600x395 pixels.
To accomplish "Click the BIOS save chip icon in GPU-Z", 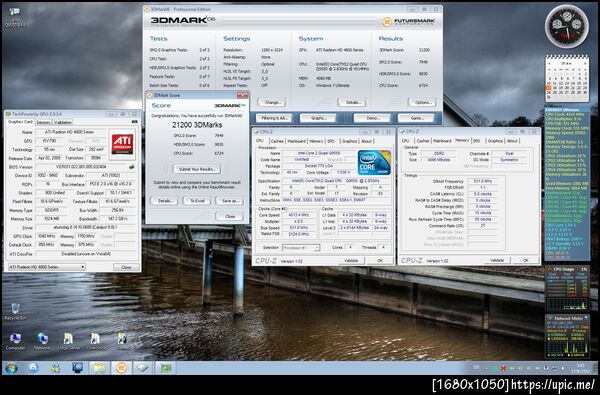I will pos(131,167).
